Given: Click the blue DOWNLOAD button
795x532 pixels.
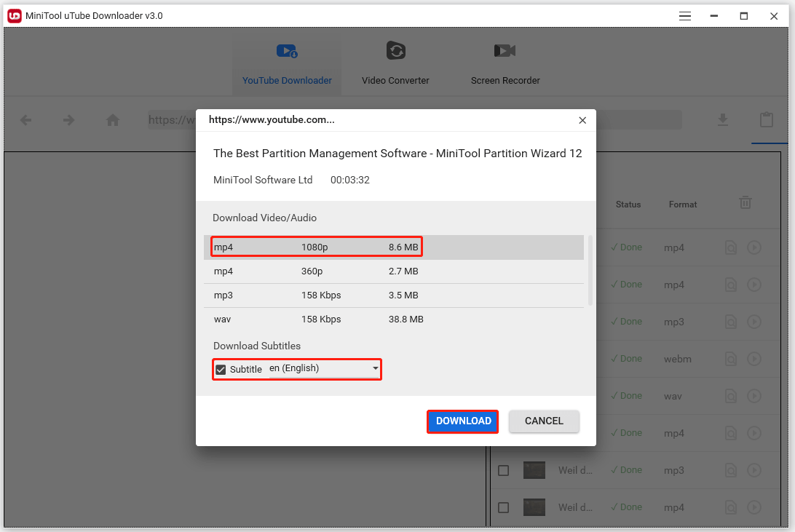Looking at the screenshot, I should [x=463, y=421].
